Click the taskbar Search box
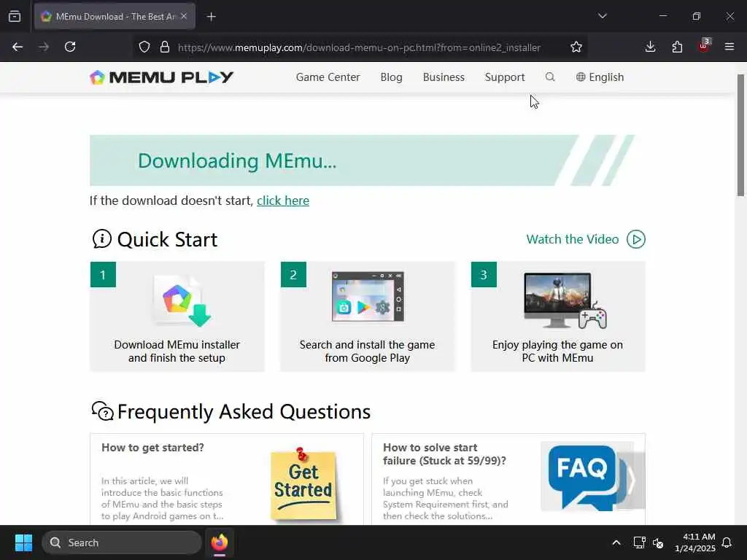747x560 pixels. point(122,542)
